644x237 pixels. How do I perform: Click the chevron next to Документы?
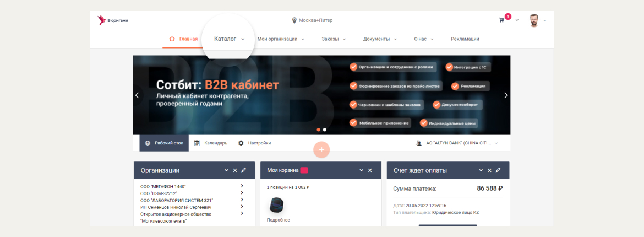(395, 40)
